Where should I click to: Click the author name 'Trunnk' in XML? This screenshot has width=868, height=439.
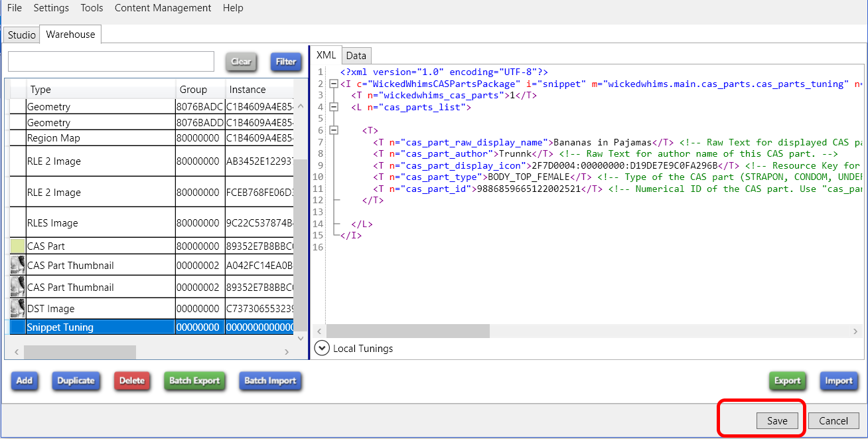click(516, 153)
